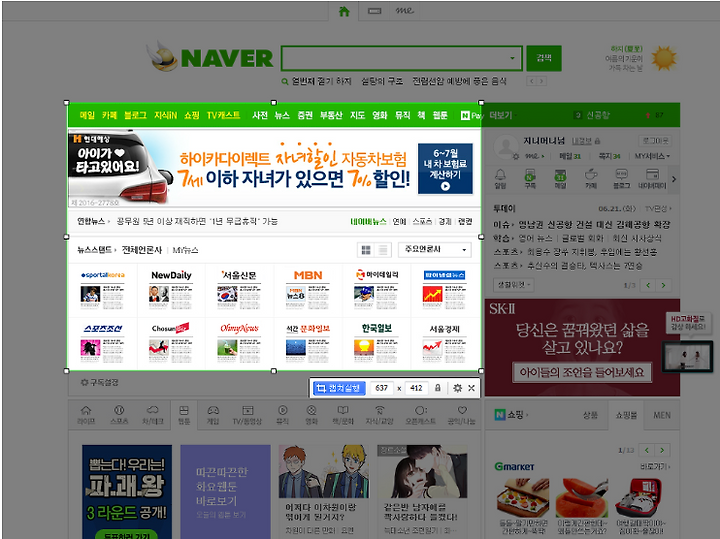Viewport: 720px width, 539px height.
Task: Open the 영화 film reel icon tab
Action: coord(311,415)
